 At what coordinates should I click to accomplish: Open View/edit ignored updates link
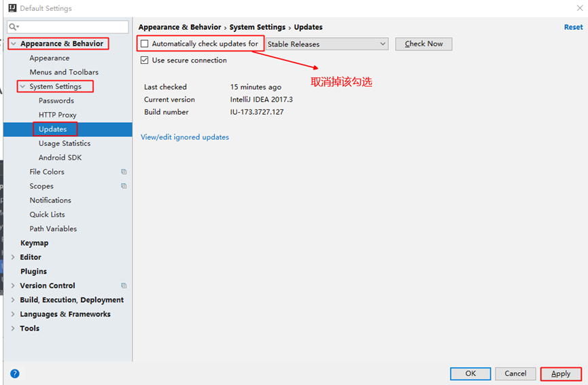(x=185, y=137)
